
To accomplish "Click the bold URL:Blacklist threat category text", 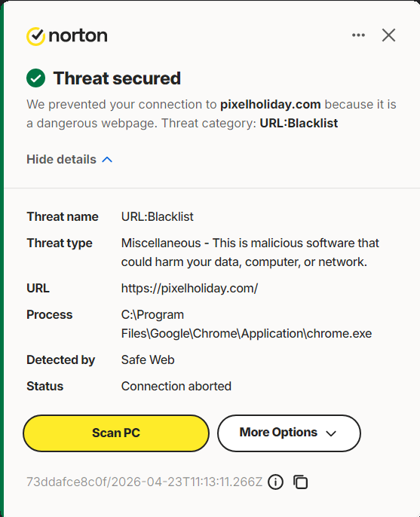I will (x=299, y=123).
